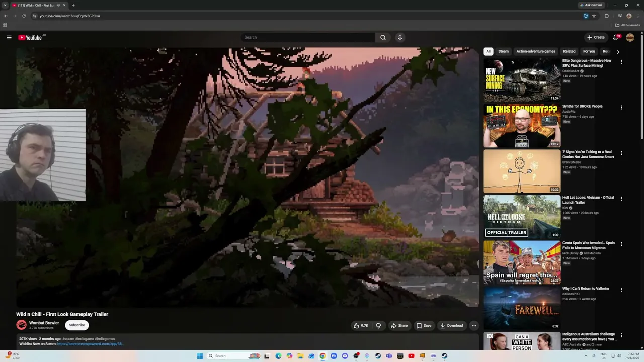Mute the tab via speaker icon
This screenshot has height=362, width=644.
tap(58, 5)
